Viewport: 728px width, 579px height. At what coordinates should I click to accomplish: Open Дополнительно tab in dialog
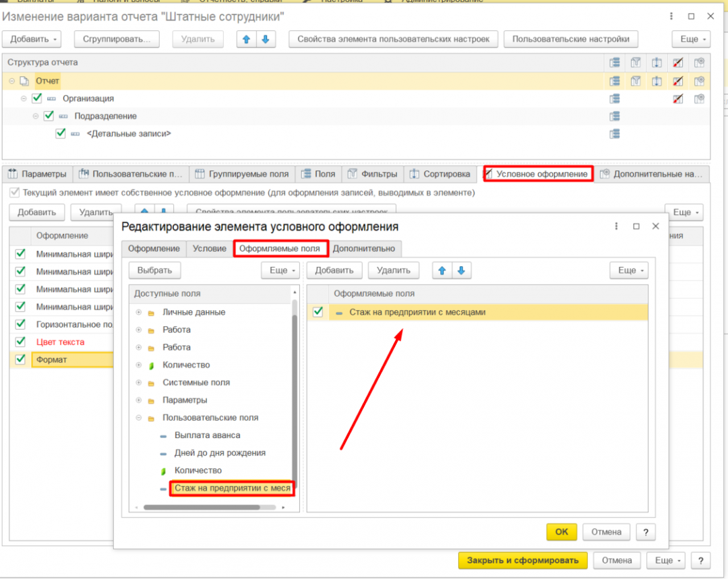pyautogui.click(x=364, y=249)
